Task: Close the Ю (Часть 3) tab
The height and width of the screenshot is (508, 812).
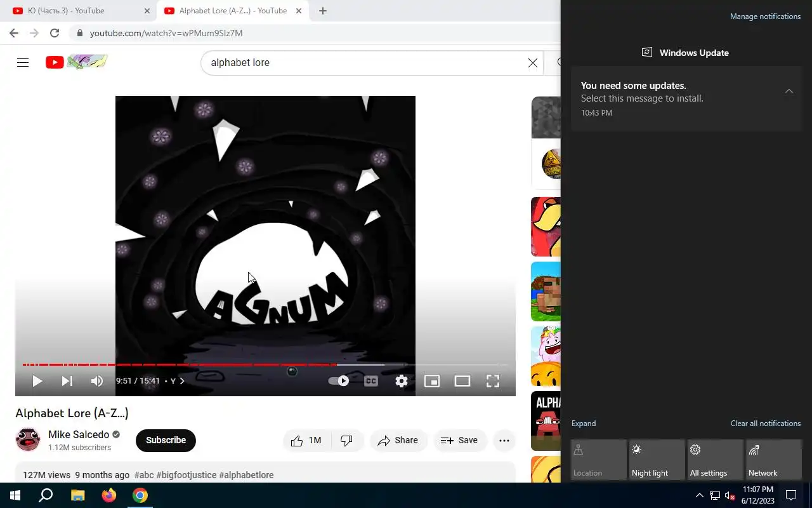Action: (x=147, y=11)
